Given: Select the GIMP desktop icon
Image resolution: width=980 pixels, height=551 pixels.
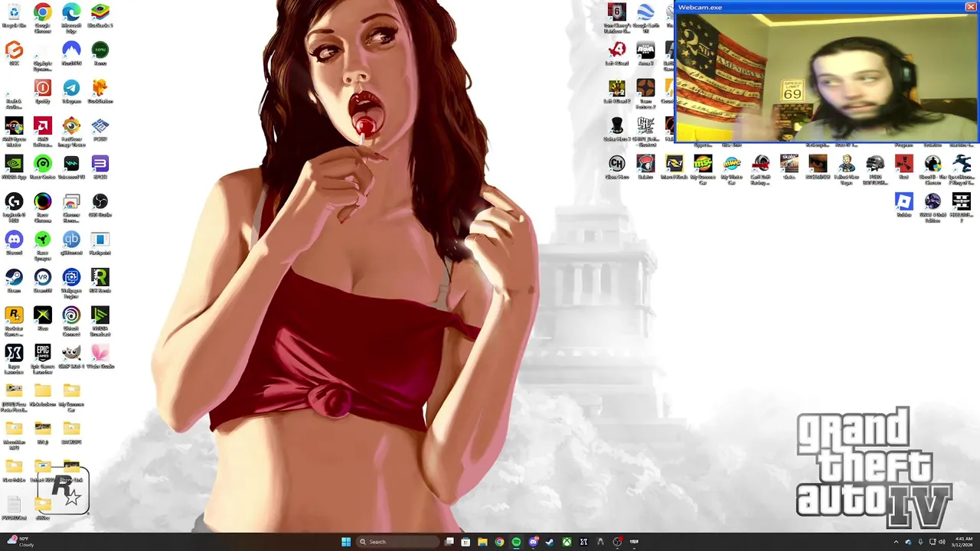Looking at the screenshot, I should (x=71, y=357).
